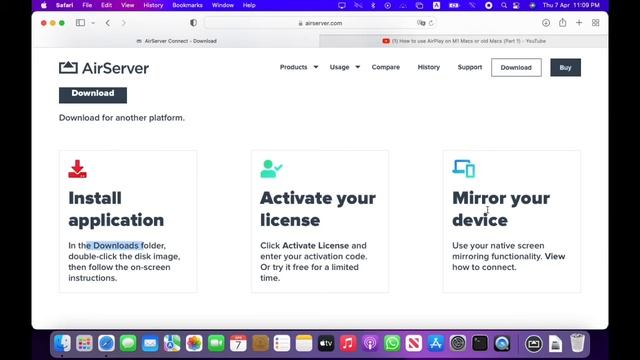
Task: Go forward to next page
Action: pyautogui.click(x=123, y=23)
